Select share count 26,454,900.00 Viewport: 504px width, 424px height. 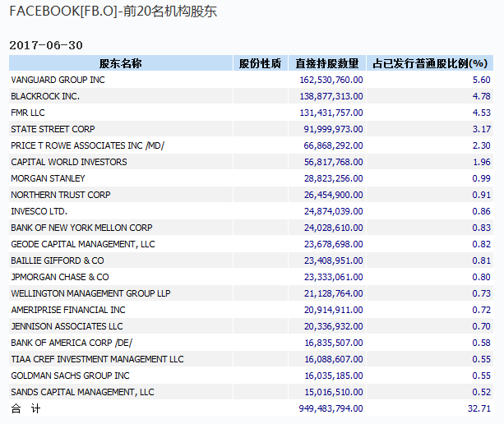pos(333,195)
